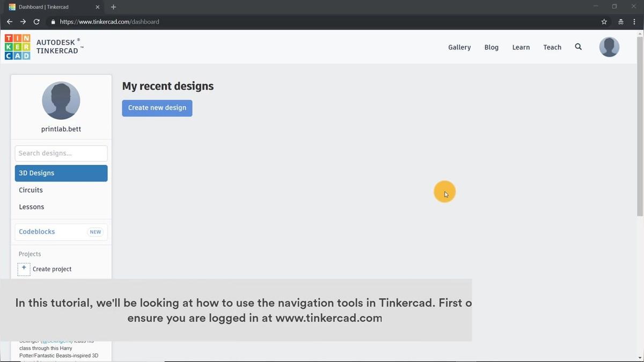The image size is (644, 362).
Task: Click the NEW badge next to Codeblocks
Action: (x=96, y=232)
